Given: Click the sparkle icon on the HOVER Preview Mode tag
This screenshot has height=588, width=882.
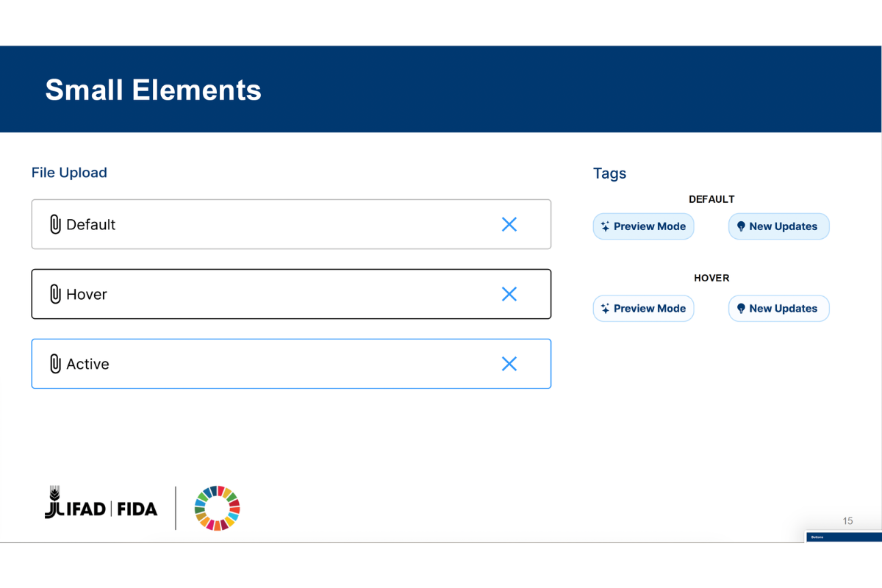Looking at the screenshot, I should pyautogui.click(x=605, y=309).
